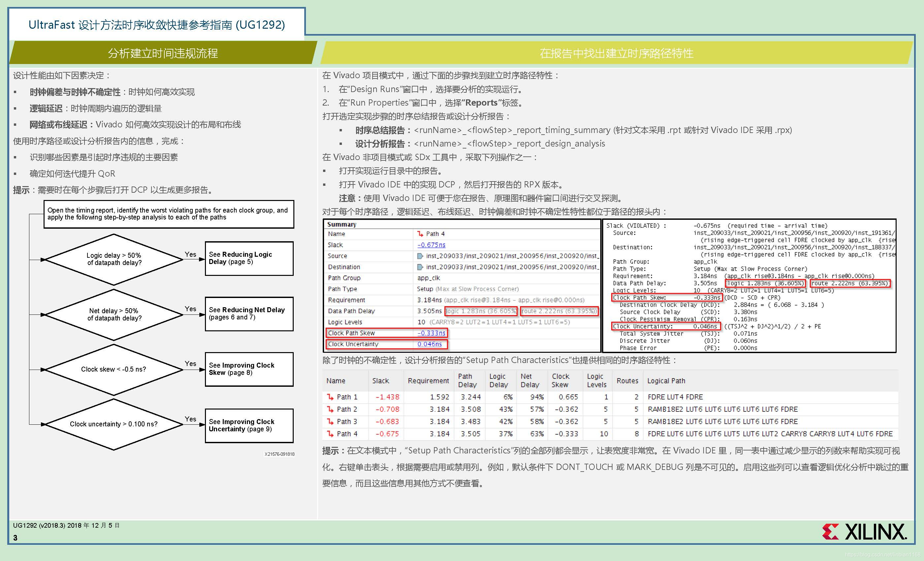Image resolution: width=924 pixels, height=561 pixels.
Task: Open the 0.046ns clock uncertainty link
Action: [429, 344]
